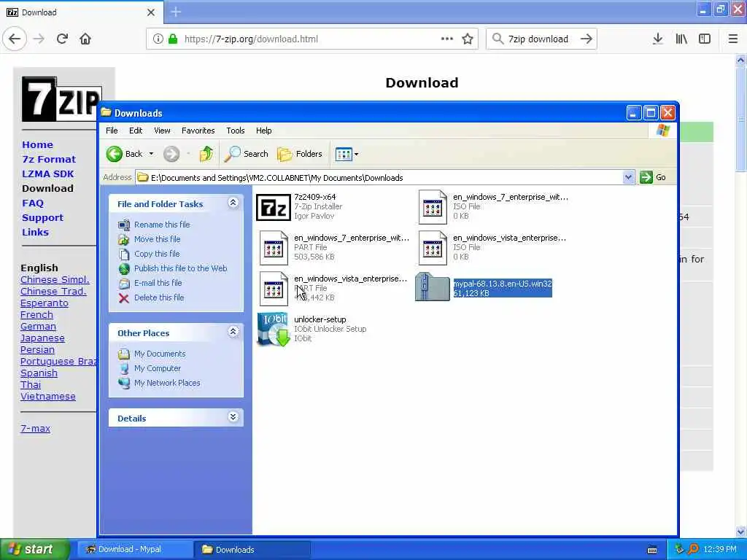Open My Network Places link

pyautogui.click(x=167, y=383)
